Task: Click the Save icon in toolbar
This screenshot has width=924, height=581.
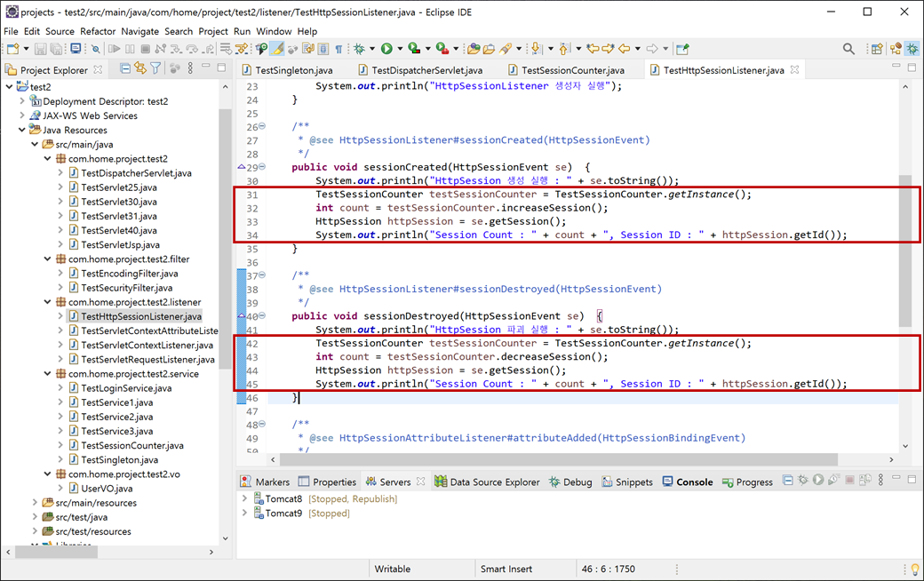Action: 40,49
